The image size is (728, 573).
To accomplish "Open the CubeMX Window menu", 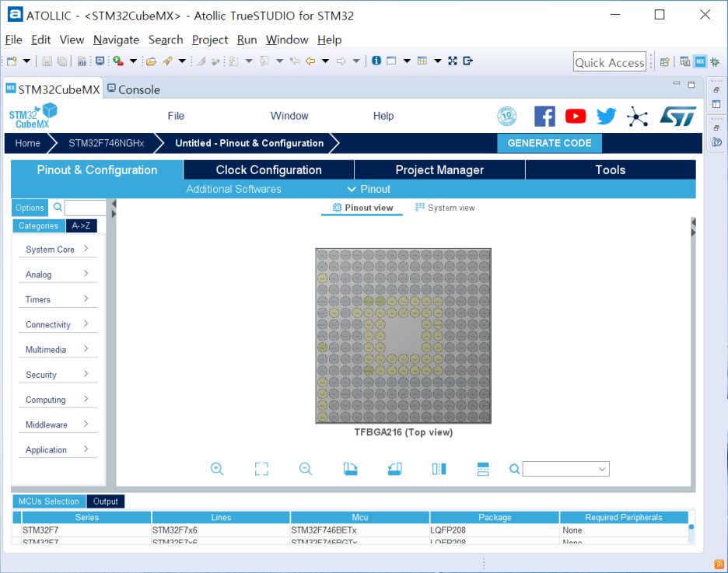I will pos(289,116).
